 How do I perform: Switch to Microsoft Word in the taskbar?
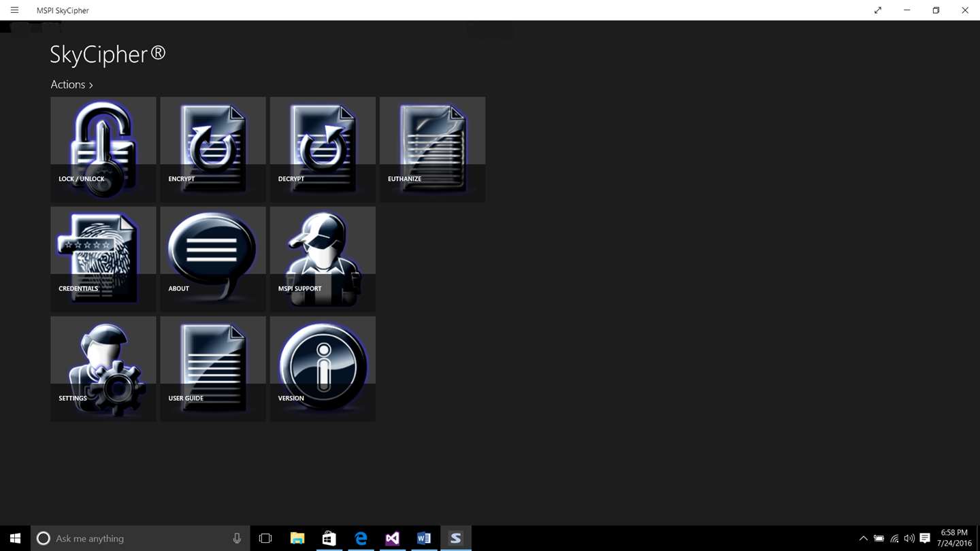[424, 538]
